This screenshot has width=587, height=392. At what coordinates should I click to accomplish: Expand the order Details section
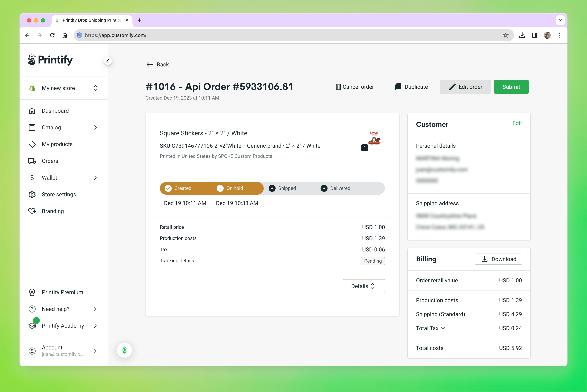tap(364, 286)
